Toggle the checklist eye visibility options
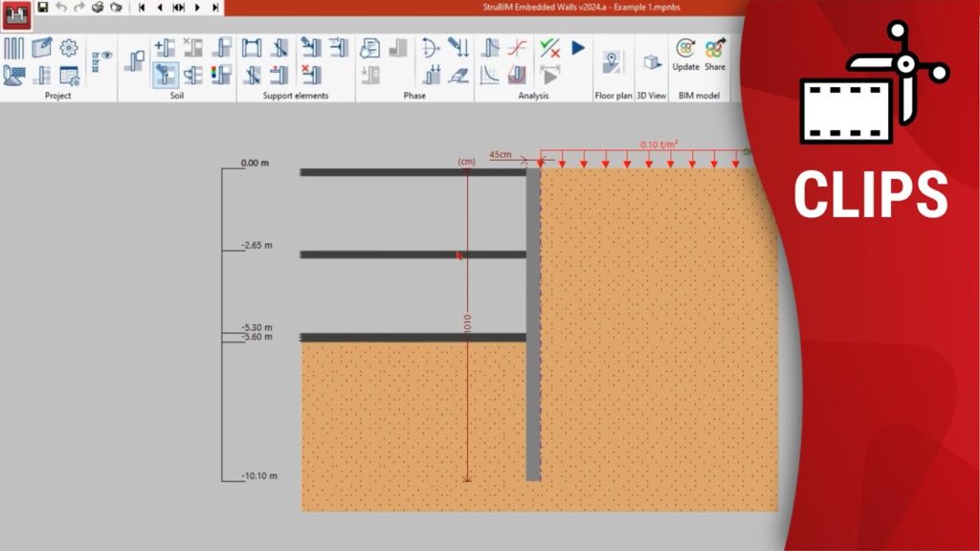 (101, 61)
